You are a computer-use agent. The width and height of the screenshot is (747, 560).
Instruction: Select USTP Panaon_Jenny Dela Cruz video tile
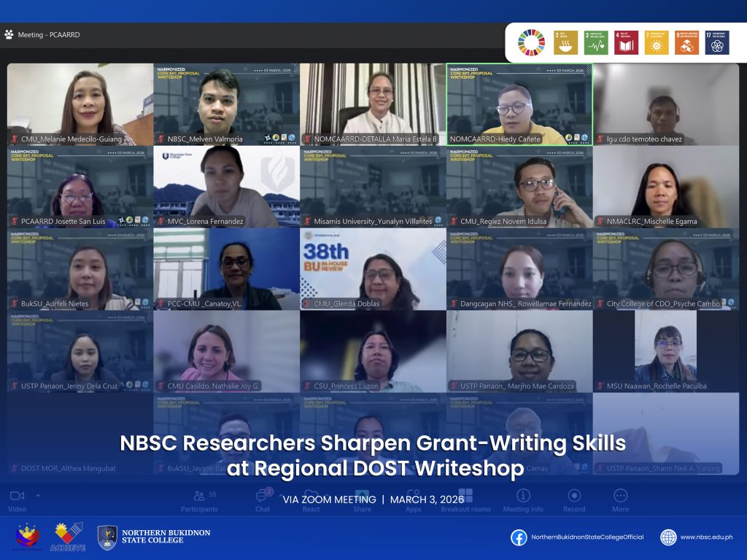pyautogui.click(x=80, y=351)
